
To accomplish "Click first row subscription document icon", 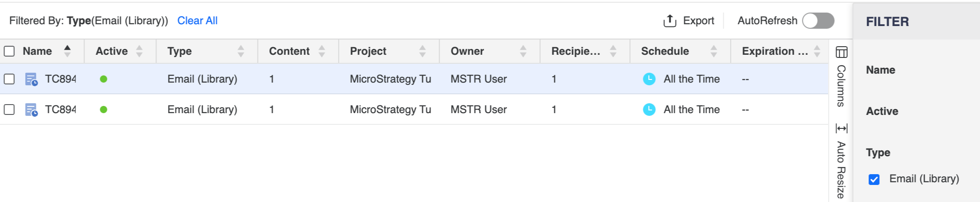I will [x=31, y=79].
